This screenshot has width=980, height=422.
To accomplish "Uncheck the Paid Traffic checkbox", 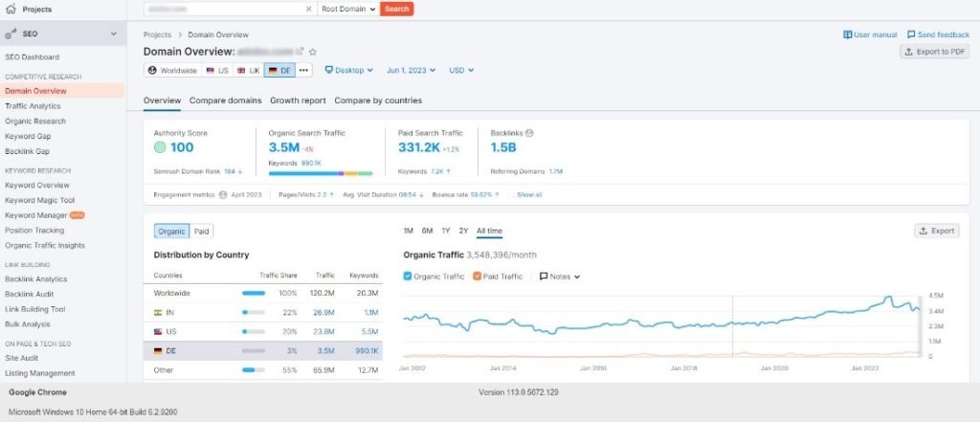I will click(477, 277).
